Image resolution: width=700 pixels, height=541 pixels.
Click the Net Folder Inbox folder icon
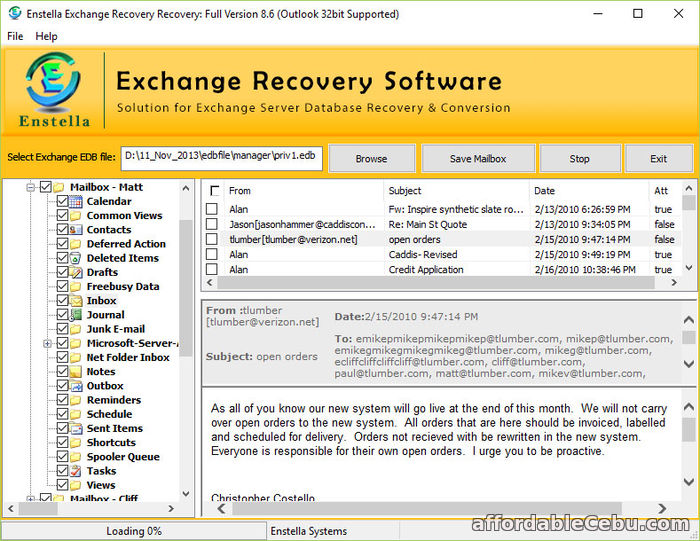coord(76,358)
